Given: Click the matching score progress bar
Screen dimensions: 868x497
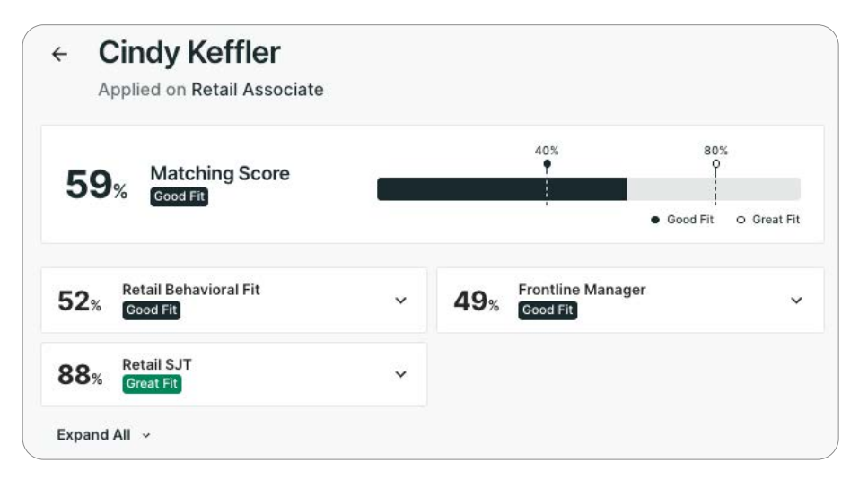Looking at the screenshot, I should [588, 189].
